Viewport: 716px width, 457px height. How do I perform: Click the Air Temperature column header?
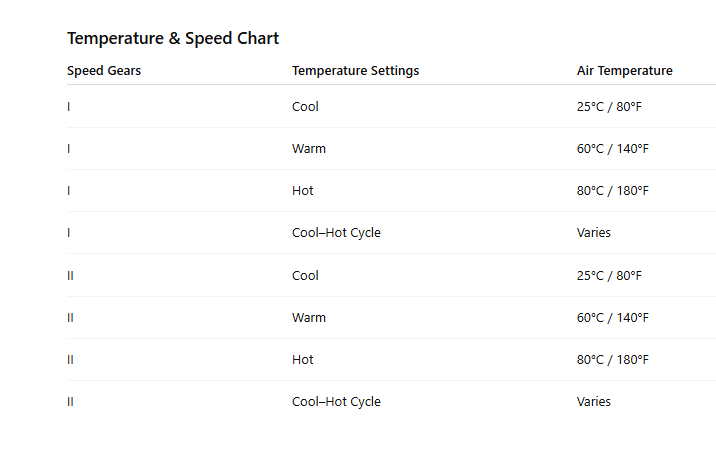(x=624, y=71)
